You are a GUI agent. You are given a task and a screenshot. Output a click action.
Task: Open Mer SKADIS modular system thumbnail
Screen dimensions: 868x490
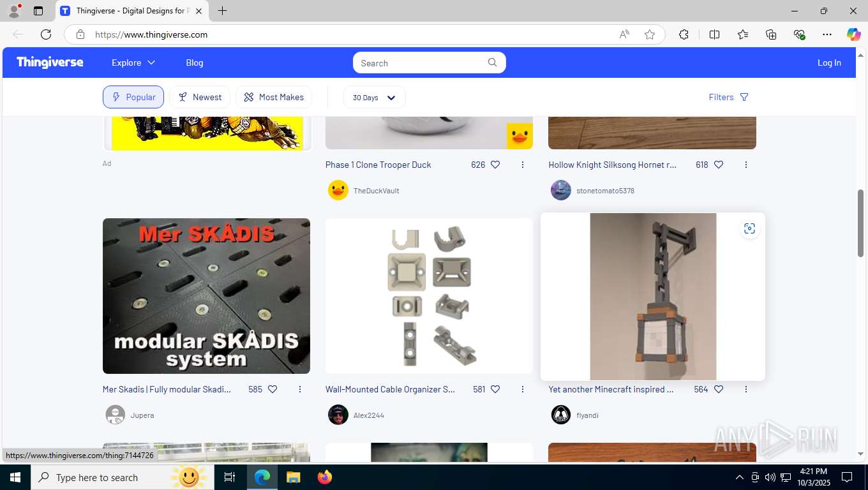[206, 296]
